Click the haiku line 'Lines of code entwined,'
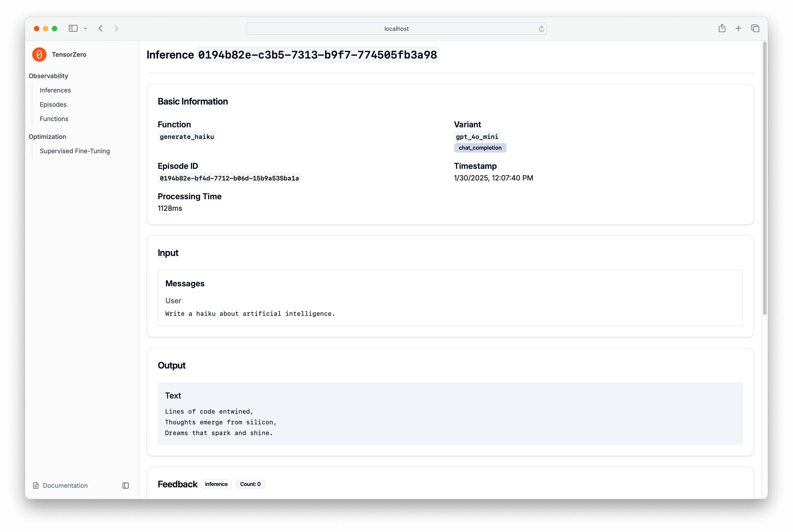The height and width of the screenshot is (532, 793). click(x=209, y=411)
